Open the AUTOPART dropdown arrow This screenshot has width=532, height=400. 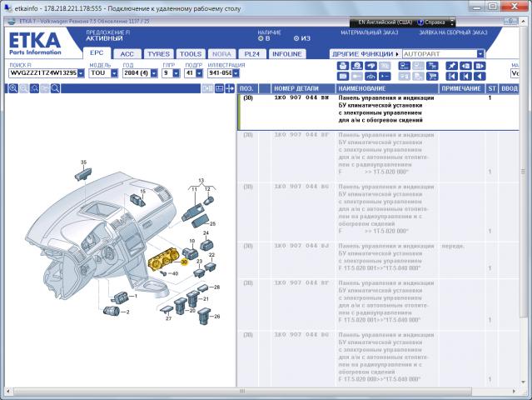(480, 54)
